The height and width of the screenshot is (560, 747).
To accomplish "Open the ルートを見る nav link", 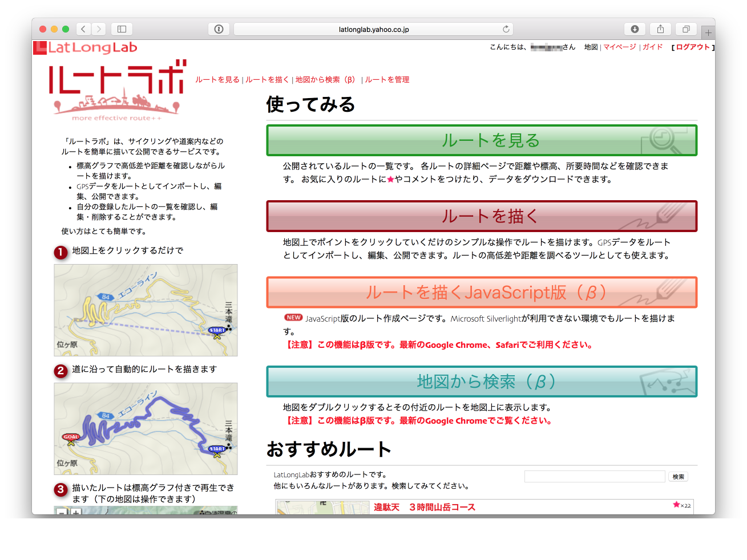I will point(217,80).
